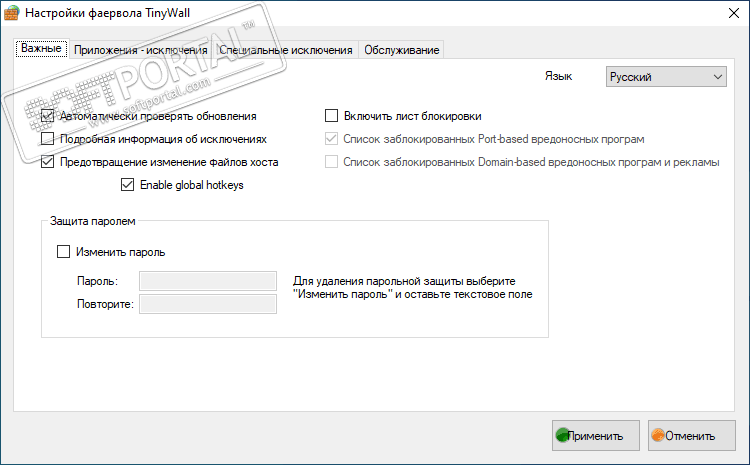The width and height of the screenshot is (750, 465).
Task: Click the Настройки фаервола TinyWall title text
Action: point(108,13)
